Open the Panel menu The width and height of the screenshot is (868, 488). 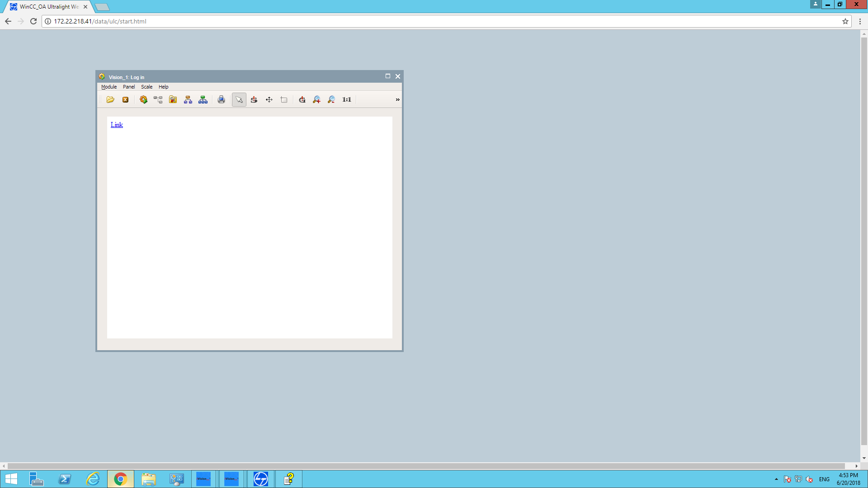pyautogui.click(x=129, y=87)
